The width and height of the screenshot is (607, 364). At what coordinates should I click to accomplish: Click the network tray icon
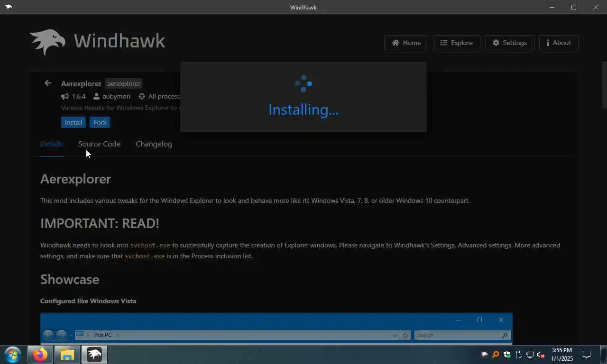coord(530,355)
